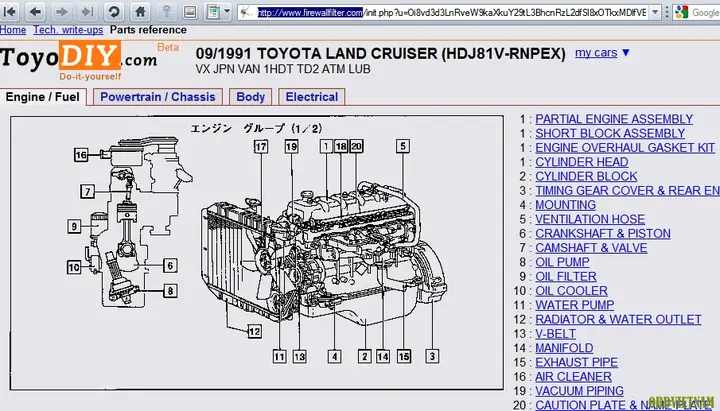Toggle the image display icon
Screen dimensions: 720x411
point(190,11)
